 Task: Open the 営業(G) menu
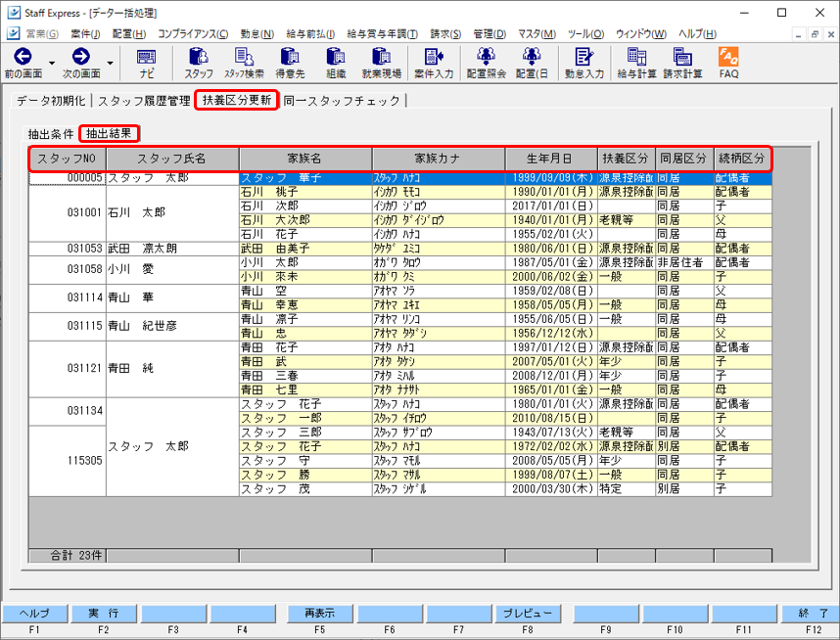[x=42, y=34]
